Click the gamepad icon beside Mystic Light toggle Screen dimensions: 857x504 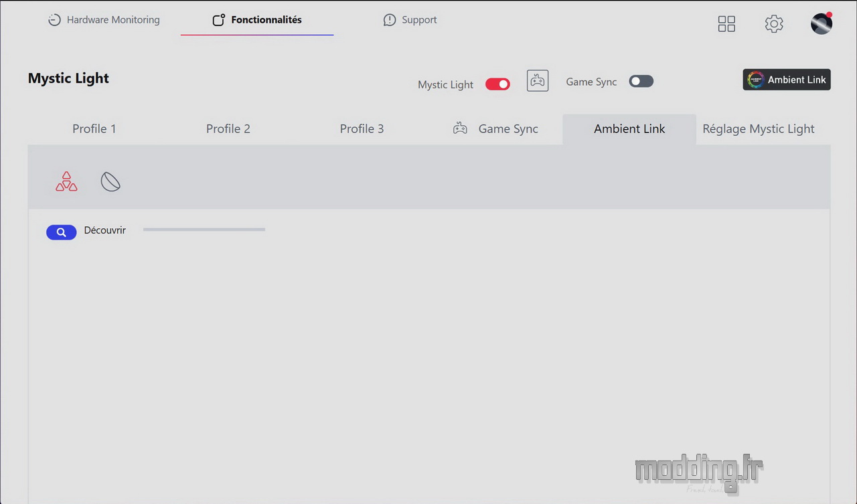point(538,81)
